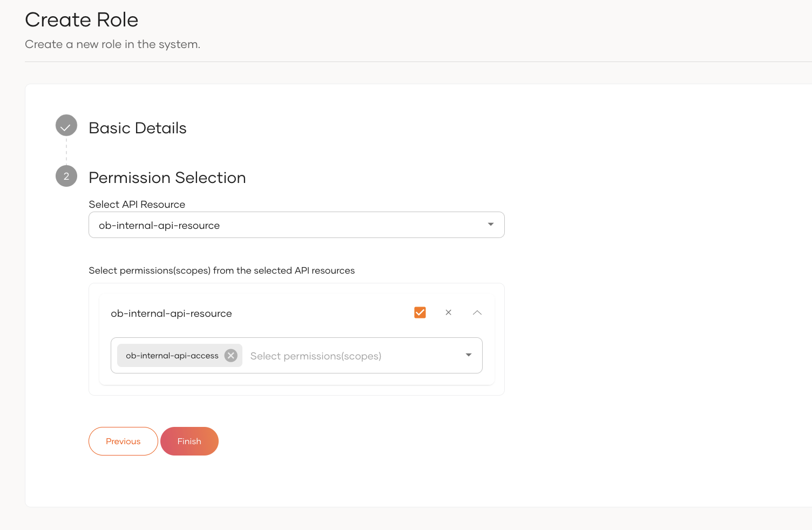812x530 pixels.
Task: Click the Previous button
Action: 123,441
